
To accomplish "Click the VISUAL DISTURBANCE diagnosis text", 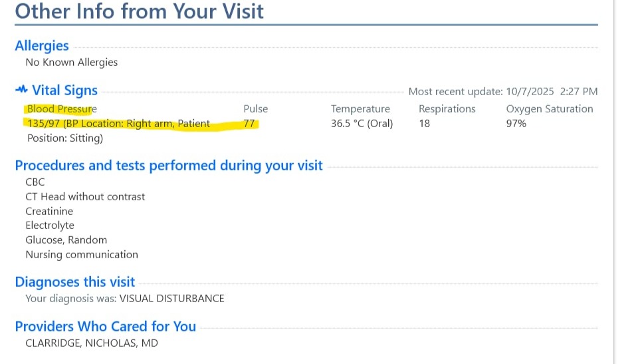I will 171,298.
